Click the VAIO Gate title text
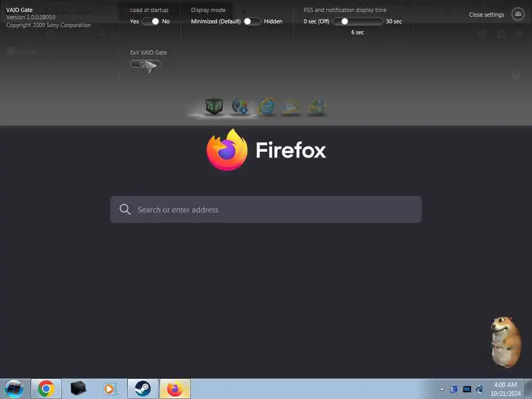The height and width of the screenshot is (399, 532). point(19,10)
